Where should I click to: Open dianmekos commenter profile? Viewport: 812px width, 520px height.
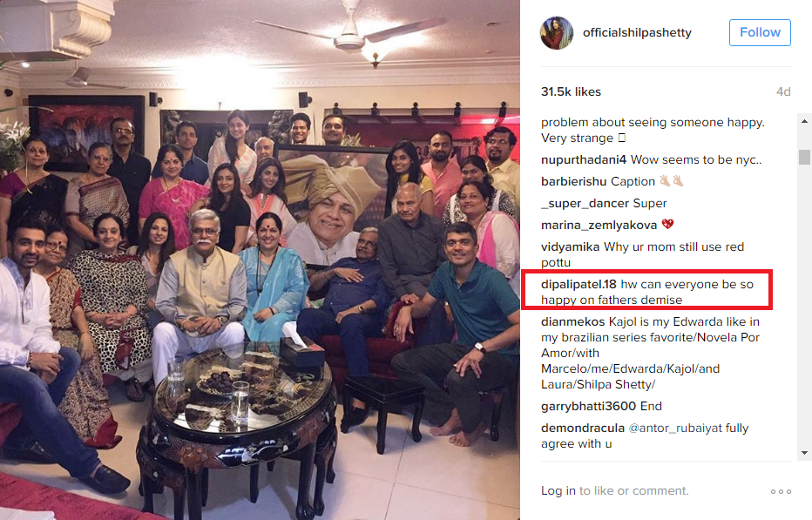(572, 321)
